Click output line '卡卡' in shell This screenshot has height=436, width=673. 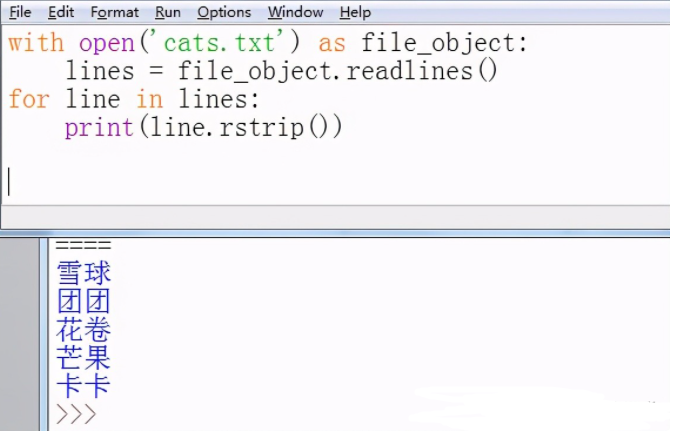click(84, 386)
